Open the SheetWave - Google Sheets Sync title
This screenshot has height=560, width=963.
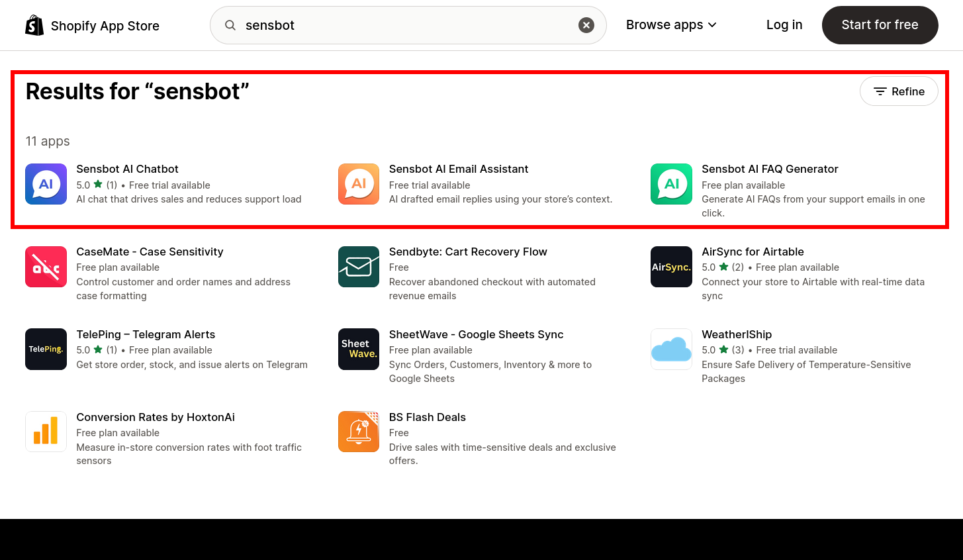pos(476,334)
